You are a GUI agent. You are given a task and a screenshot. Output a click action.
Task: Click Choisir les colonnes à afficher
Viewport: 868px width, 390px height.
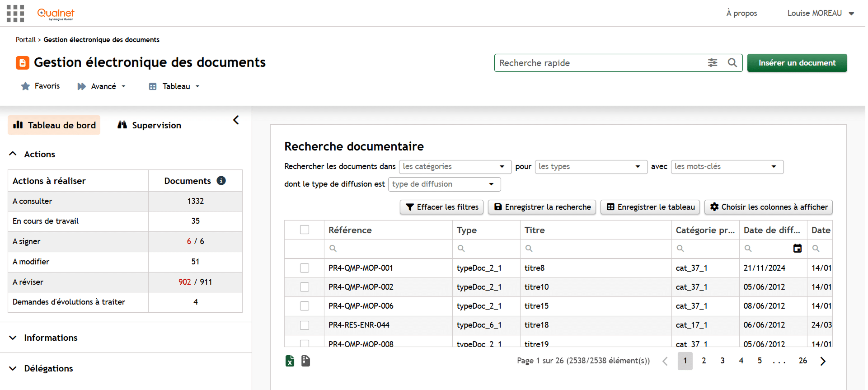(769, 207)
